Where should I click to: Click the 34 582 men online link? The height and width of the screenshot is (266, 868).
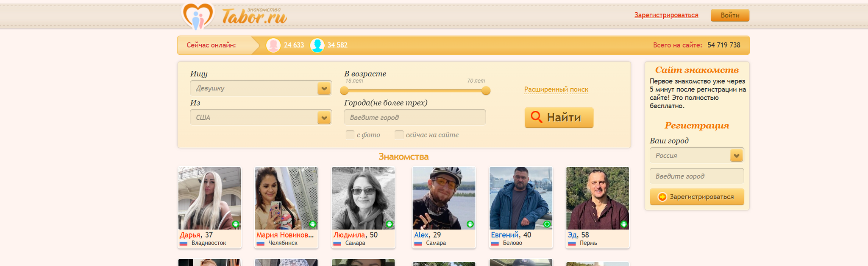[x=337, y=45]
